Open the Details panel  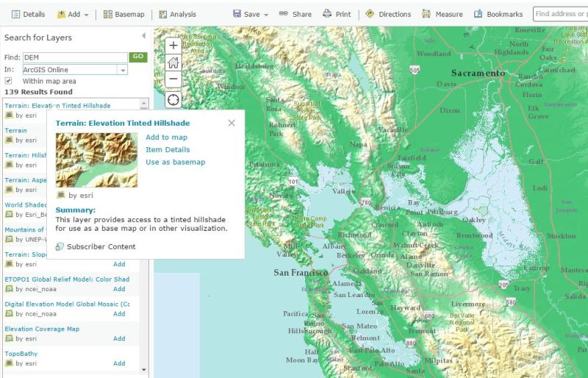pyautogui.click(x=29, y=14)
